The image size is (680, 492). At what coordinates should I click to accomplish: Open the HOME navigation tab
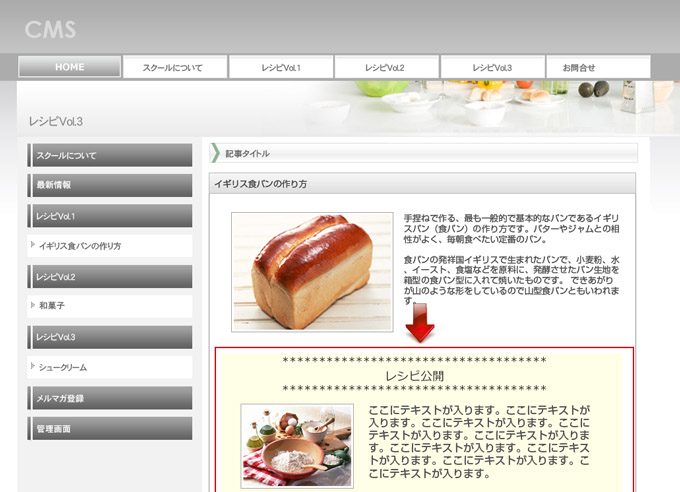tap(69, 67)
